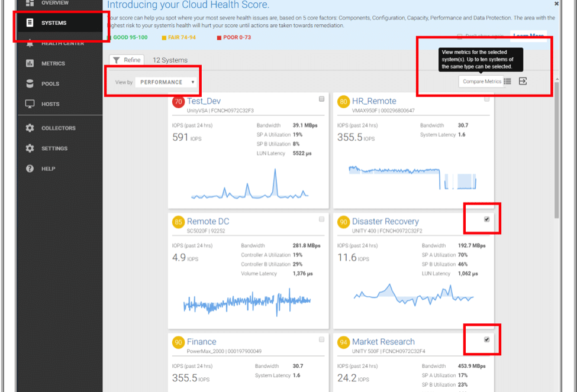This screenshot has height=392, width=577.
Task: Click the 12 Systems count text
Action: click(170, 60)
